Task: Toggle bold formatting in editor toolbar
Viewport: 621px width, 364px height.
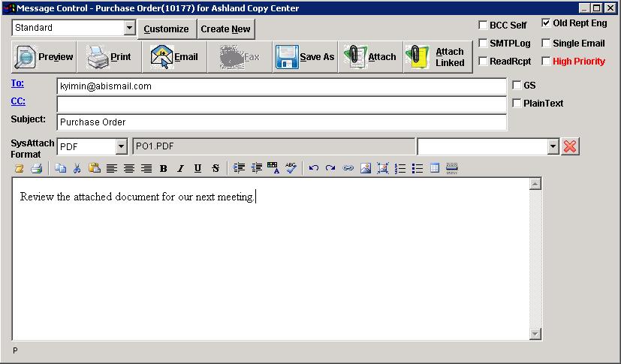Action: point(164,169)
